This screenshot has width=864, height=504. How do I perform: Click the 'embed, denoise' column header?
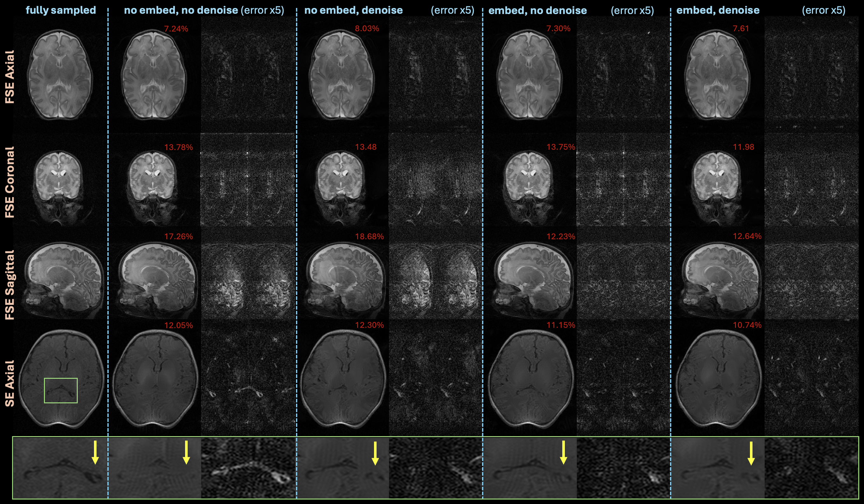tap(717, 10)
